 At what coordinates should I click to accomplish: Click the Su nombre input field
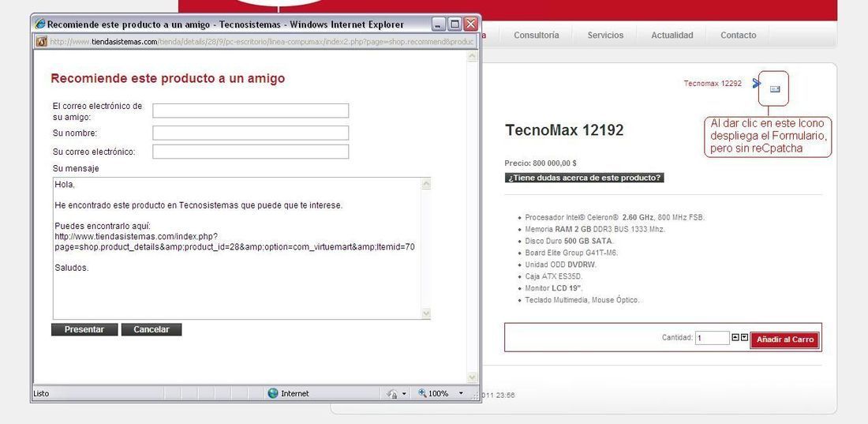[x=251, y=133]
